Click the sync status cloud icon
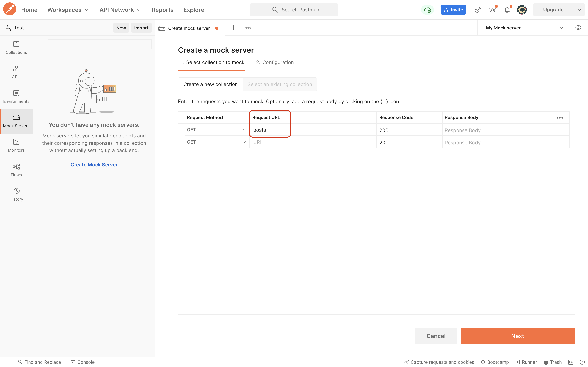 (427, 10)
